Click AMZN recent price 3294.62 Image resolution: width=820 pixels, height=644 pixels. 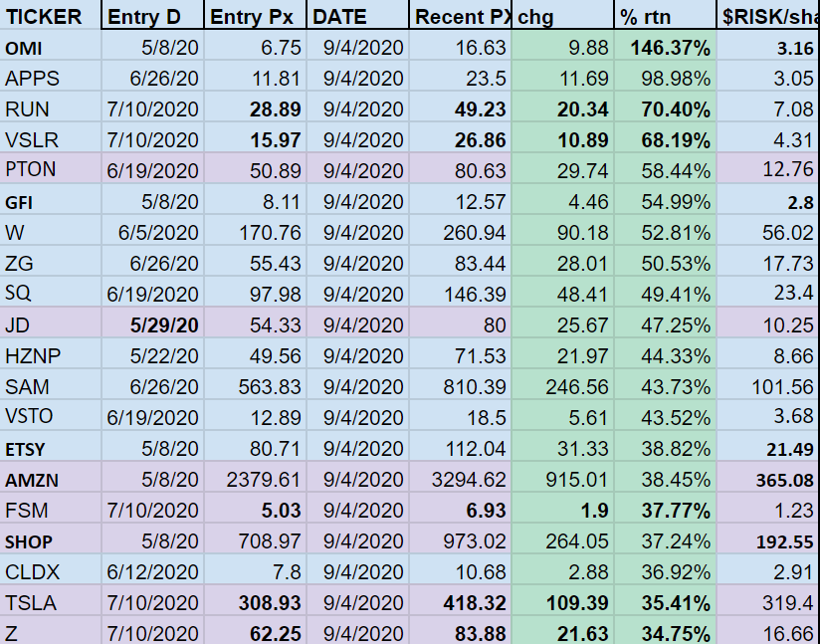point(460,477)
